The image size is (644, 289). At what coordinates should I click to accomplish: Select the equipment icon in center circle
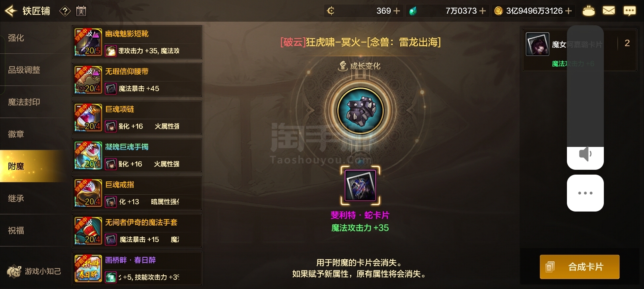click(360, 110)
